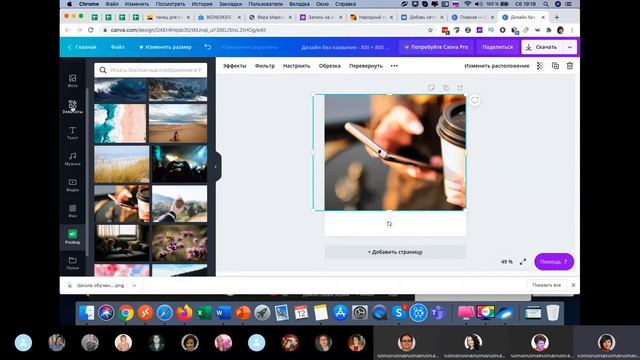Click the image search input field
Screen dimensions: 640x360
[151, 70]
